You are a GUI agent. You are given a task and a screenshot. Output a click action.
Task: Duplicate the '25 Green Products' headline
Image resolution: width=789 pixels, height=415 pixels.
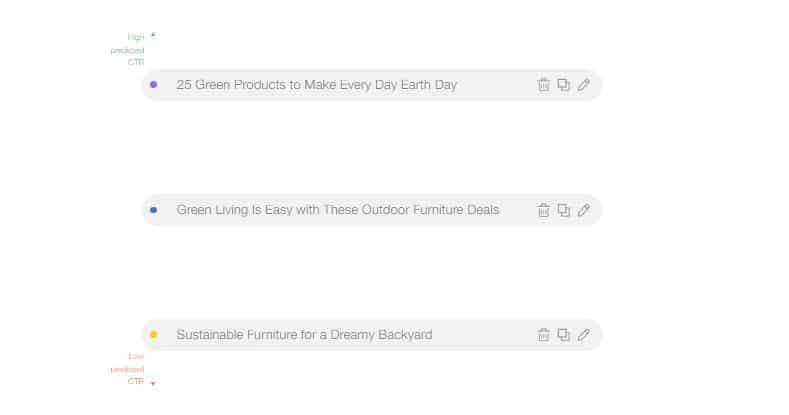coord(564,85)
